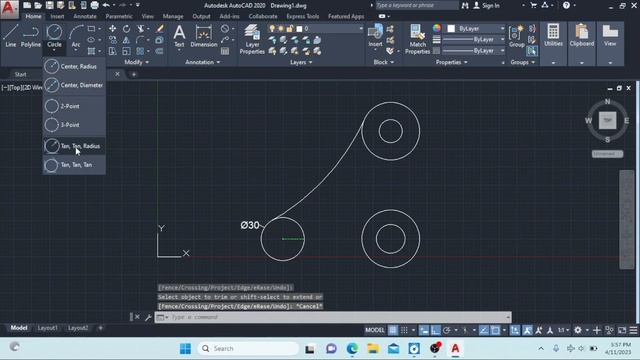Click the Erase tool icon
The image size is (640, 360).
tap(160, 29)
